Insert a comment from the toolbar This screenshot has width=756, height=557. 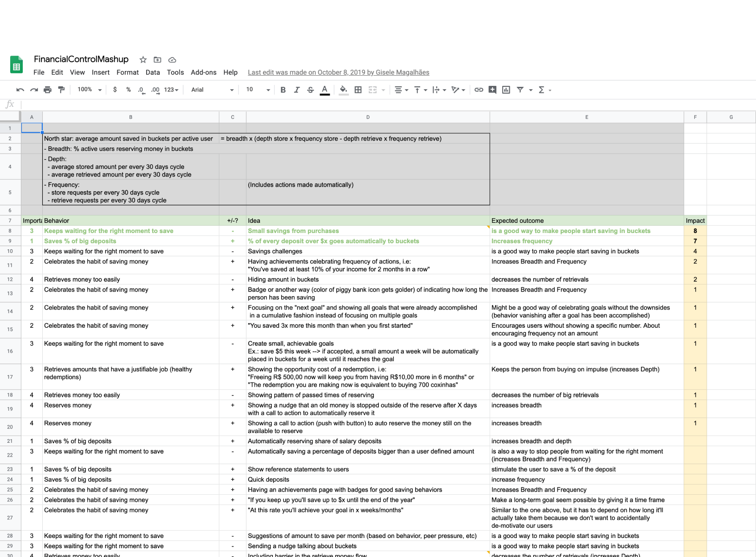[493, 90]
